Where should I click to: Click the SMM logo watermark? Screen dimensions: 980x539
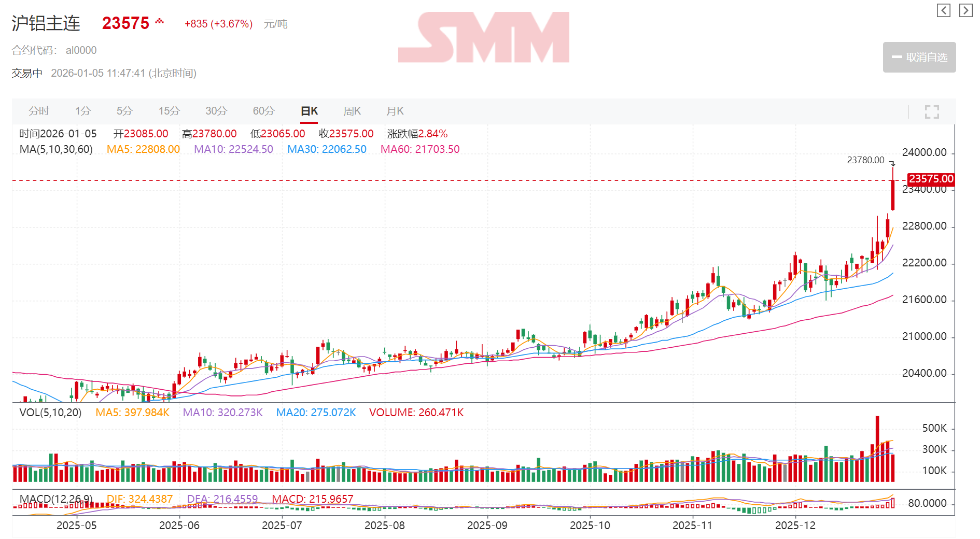pyautogui.click(x=483, y=37)
